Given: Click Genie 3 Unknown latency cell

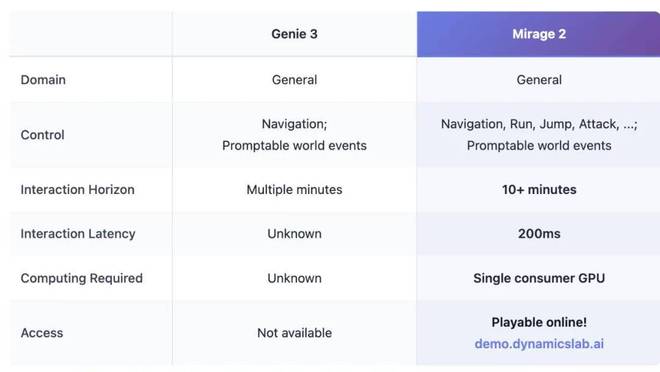Looking at the screenshot, I should (294, 234).
